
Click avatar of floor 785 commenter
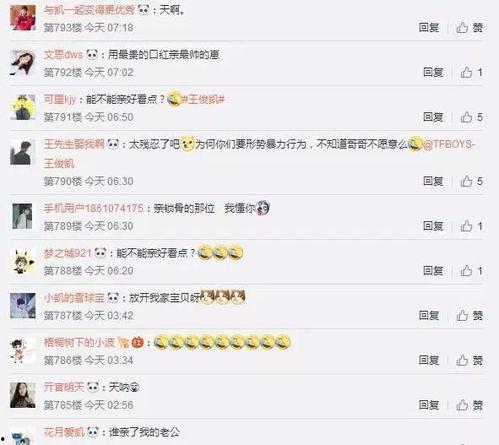pyautogui.click(x=23, y=395)
